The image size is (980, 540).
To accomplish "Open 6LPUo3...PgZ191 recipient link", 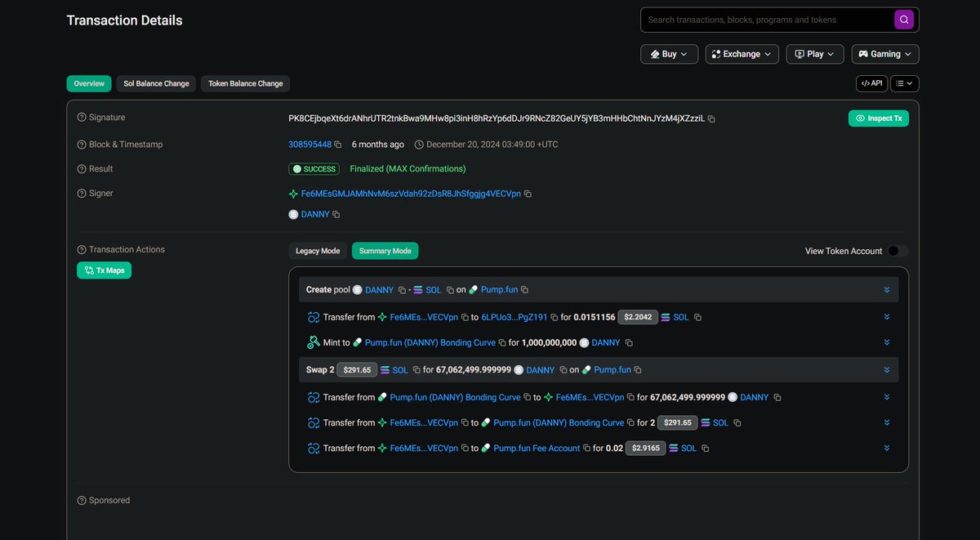I will [x=514, y=317].
